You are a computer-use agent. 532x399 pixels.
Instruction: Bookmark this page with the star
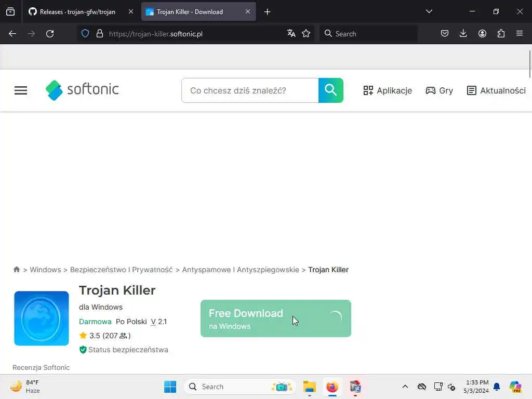click(x=306, y=34)
